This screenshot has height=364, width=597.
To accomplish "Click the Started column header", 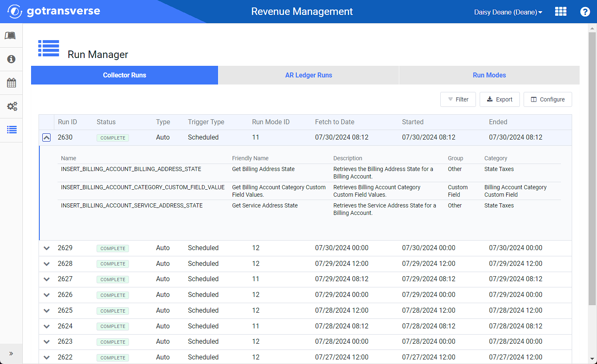I will tap(413, 122).
